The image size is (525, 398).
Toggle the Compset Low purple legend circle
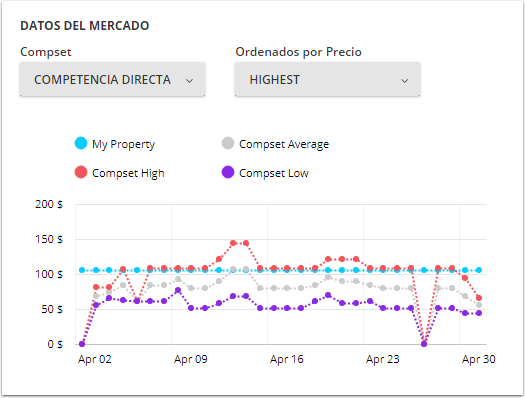click(228, 172)
